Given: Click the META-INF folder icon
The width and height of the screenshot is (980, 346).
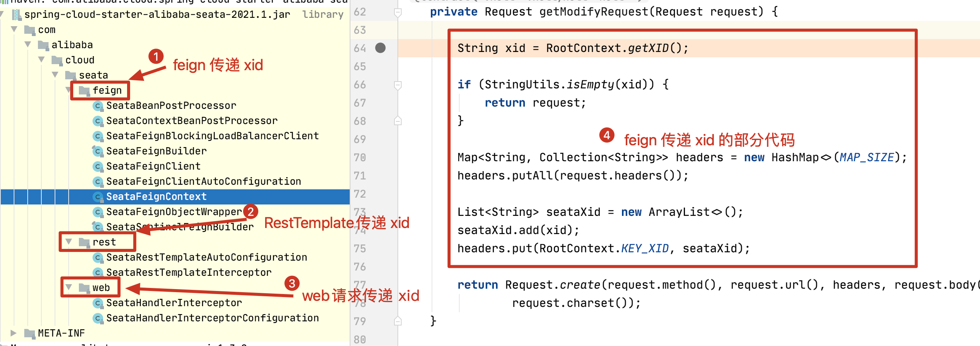Looking at the screenshot, I should coord(30,333).
